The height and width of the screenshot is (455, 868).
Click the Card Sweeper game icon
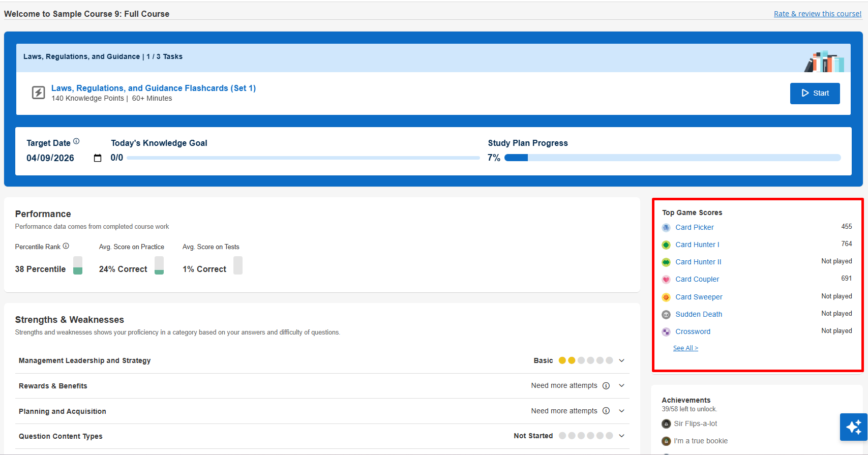pos(666,297)
